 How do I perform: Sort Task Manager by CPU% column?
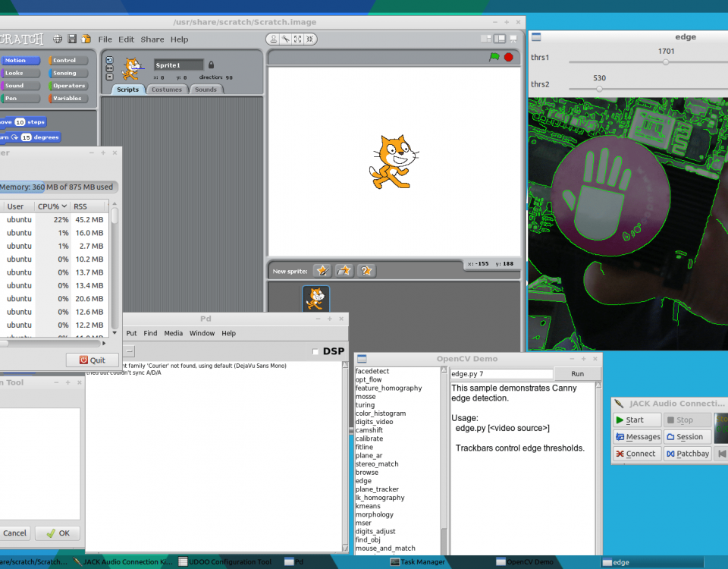(52, 206)
